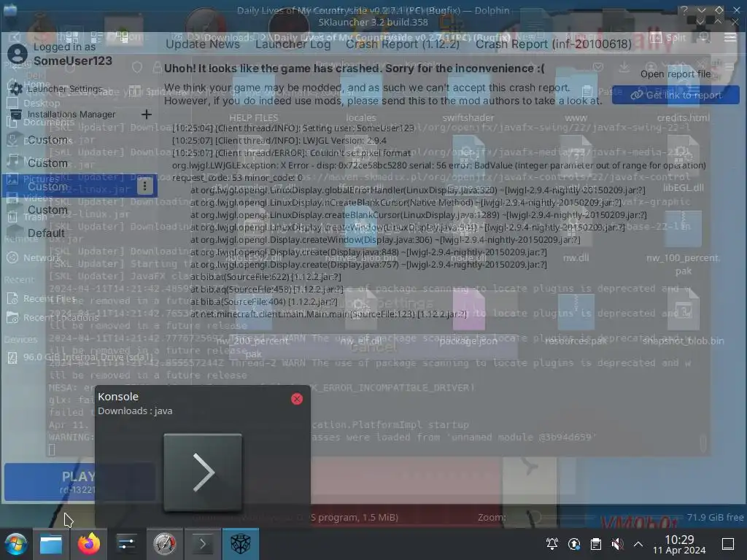Expand hidden system tray icons arrow
Screen dimensions: 747x560
[638, 544]
